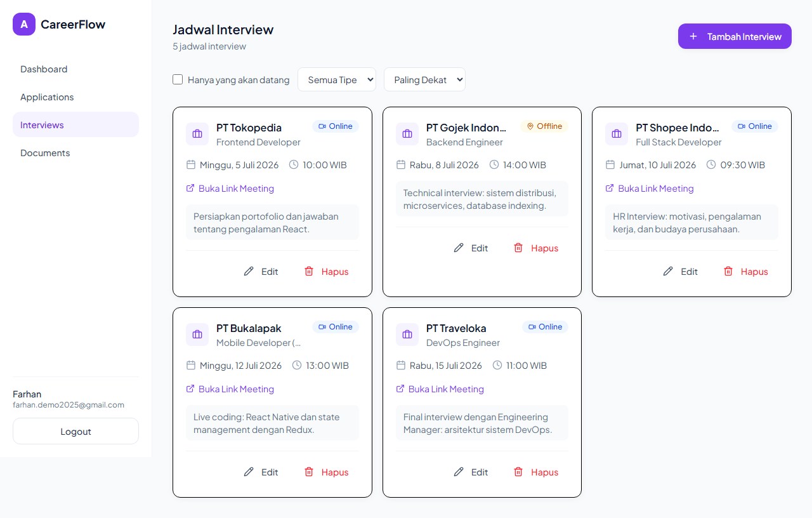The height and width of the screenshot is (518, 812).
Task: Click the pencil icon on PT Tokopedia card
Action: 249,271
